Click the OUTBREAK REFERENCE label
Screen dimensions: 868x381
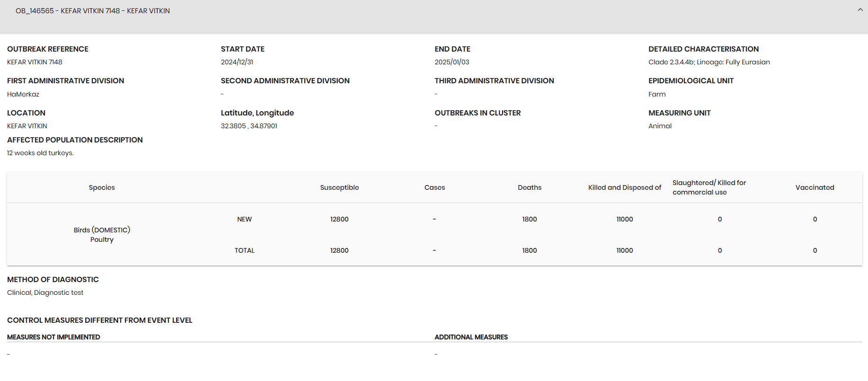pyautogui.click(x=48, y=49)
